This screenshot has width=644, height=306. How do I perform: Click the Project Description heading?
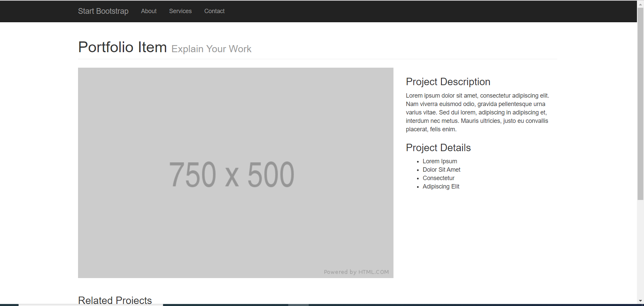pyautogui.click(x=448, y=82)
